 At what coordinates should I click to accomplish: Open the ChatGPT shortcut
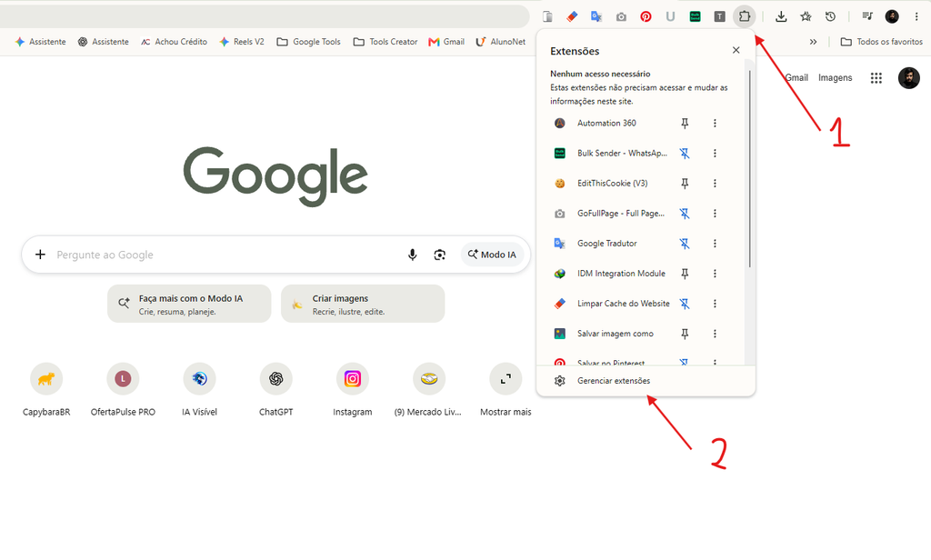[x=276, y=390]
